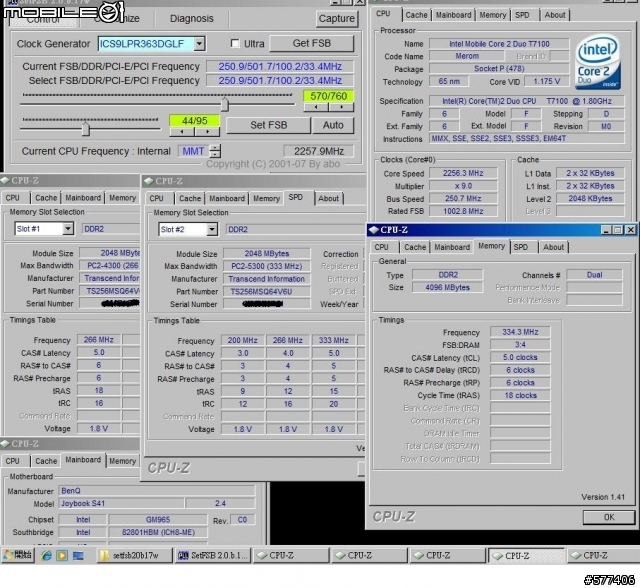Click the Set FSB button
The image size is (640, 588).
269,125
